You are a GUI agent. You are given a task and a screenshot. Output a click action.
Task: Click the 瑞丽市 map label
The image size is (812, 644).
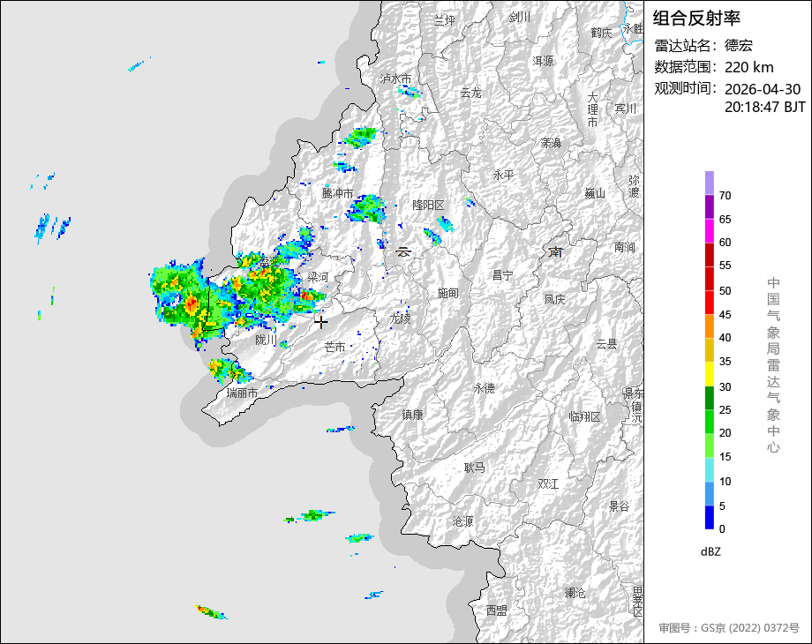pyautogui.click(x=243, y=393)
